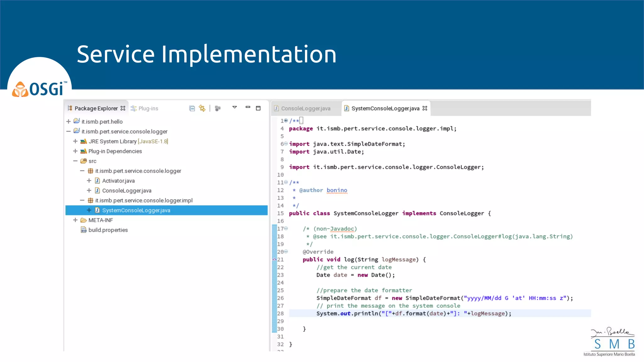Viewport: 644px width, 362px height.
Task: Select it.ismb.pert.service.console.logger.impl package
Action: coord(144,200)
